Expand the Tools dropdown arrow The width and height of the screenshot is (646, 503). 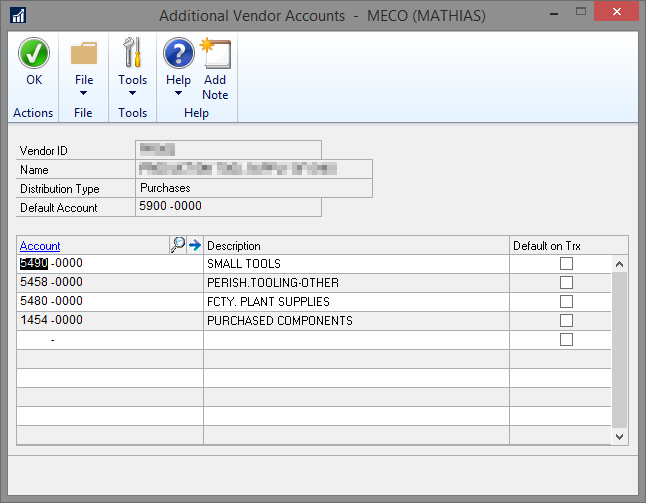coord(132,94)
